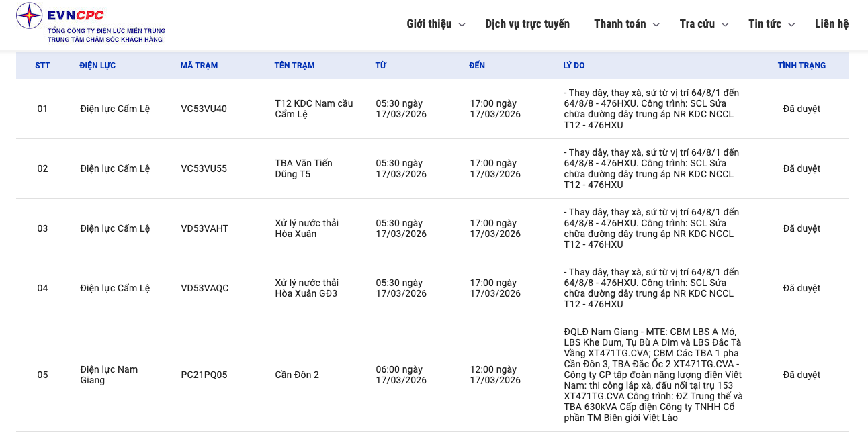Click Đã duyệt status in row 03

click(801, 228)
